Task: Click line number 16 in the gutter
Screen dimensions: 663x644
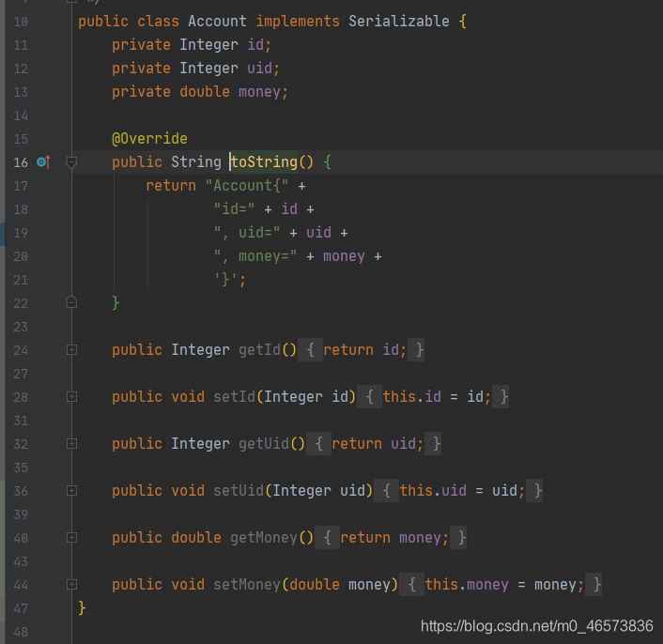Action: (x=21, y=162)
